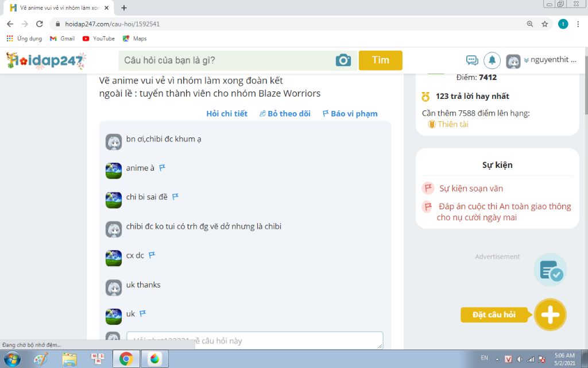
Task: Click the Đặt câu hỏi label button
Action: point(494,315)
